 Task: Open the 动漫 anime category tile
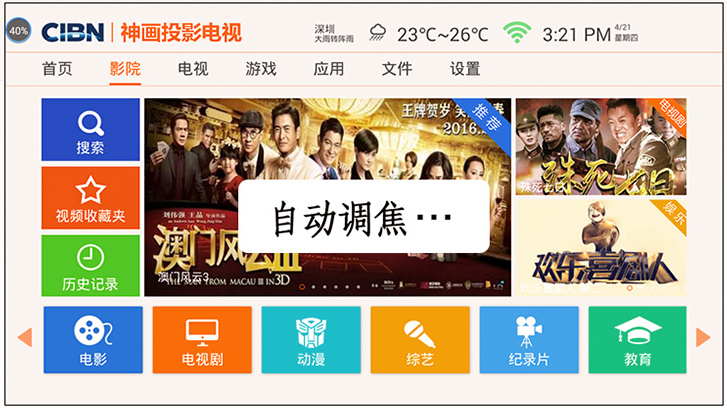(x=311, y=340)
